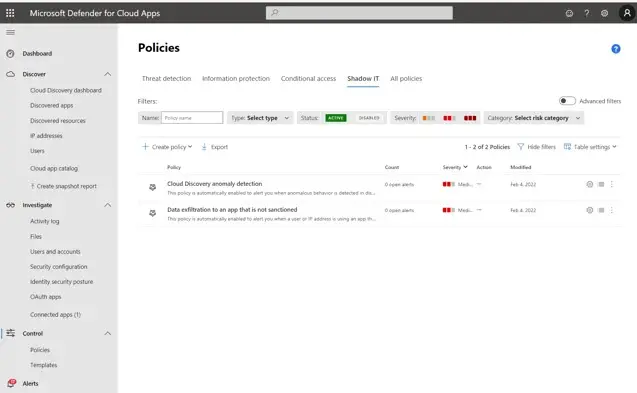Click the Dashboard gauge icon
Image resolution: width=637 pixels, height=393 pixels.
tap(11, 54)
